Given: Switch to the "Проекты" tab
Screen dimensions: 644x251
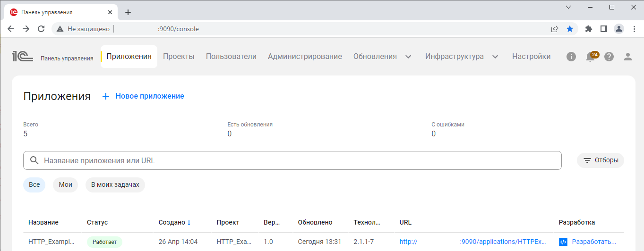Looking at the screenshot, I should (179, 57).
